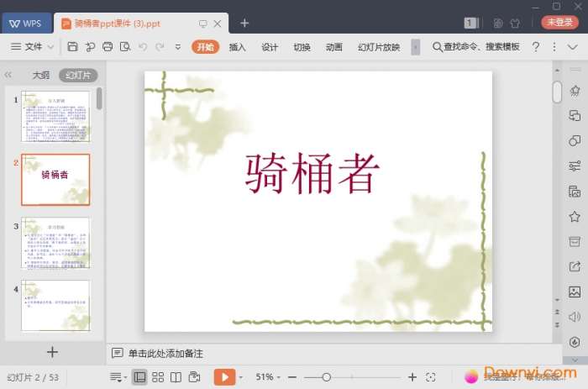Open the 设计 ribbon tab
588x389 pixels.
[x=270, y=47]
